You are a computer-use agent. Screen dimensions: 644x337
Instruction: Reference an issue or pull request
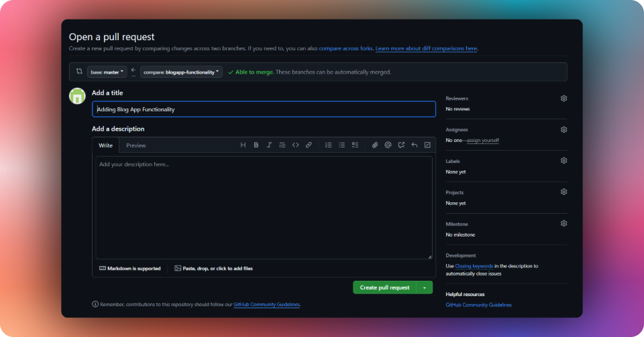coord(401,145)
